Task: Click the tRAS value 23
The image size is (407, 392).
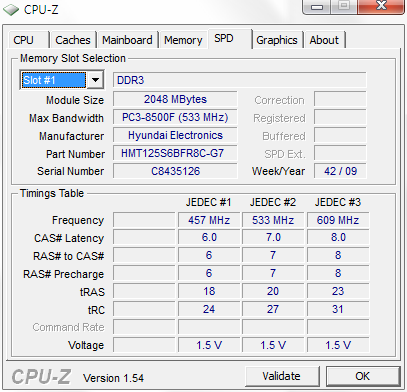Action: (338, 292)
